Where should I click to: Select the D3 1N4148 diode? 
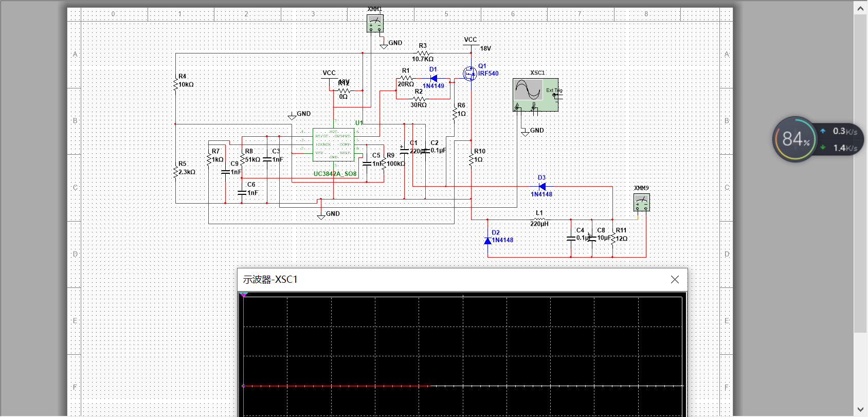tap(541, 186)
